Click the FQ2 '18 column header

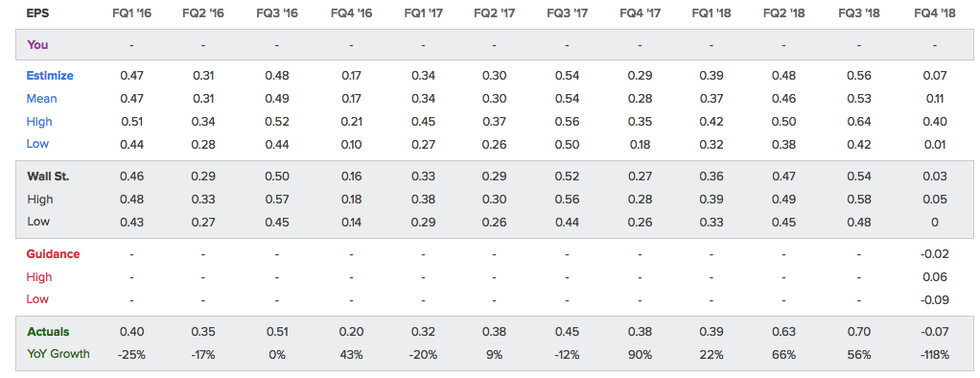783,13
